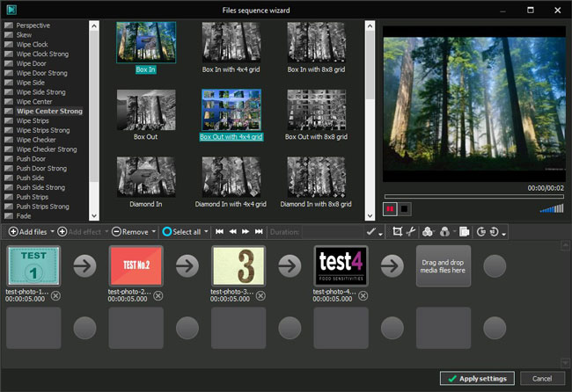Choose the Diamond In transition

[146, 177]
